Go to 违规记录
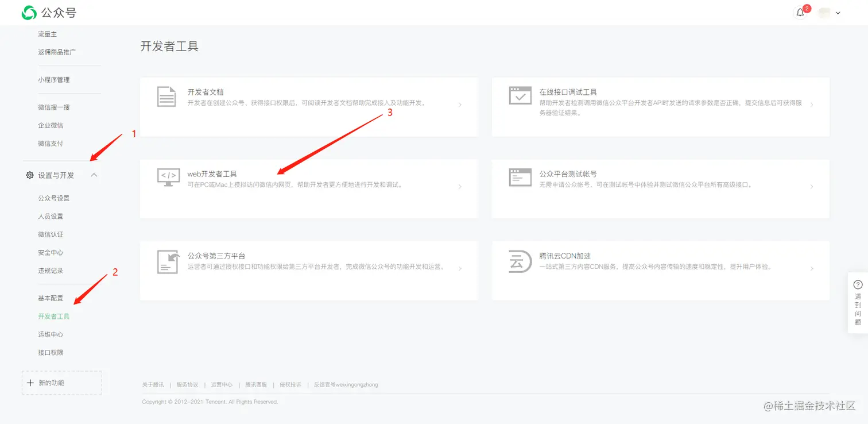The width and height of the screenshot is (868, 424). 51,271
